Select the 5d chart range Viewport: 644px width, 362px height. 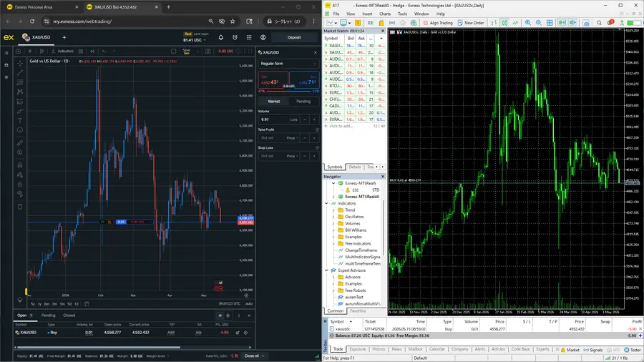click(x=69, y=304)
